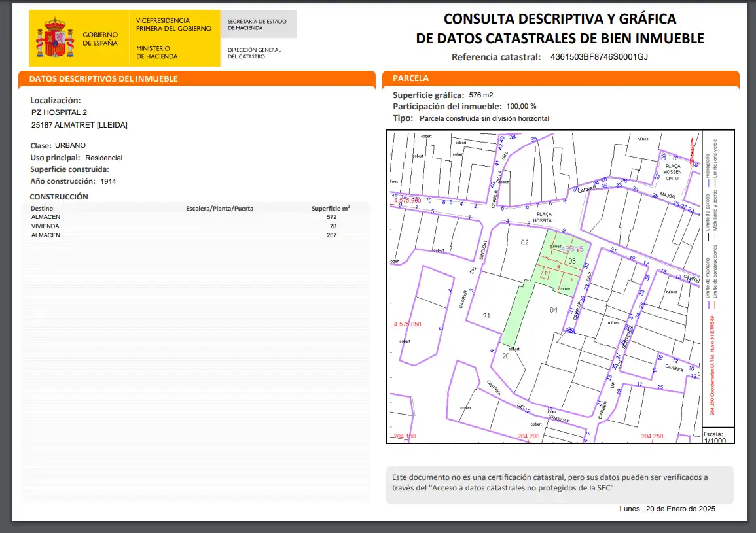
Task: Click the 'Localización:' label
Action: coord(56,100)
